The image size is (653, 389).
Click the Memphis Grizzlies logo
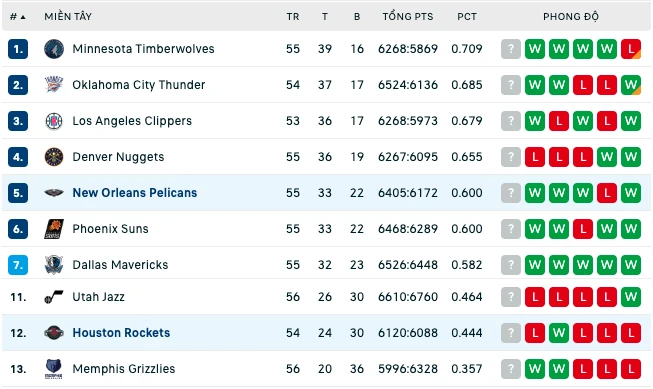click(54, 369)
